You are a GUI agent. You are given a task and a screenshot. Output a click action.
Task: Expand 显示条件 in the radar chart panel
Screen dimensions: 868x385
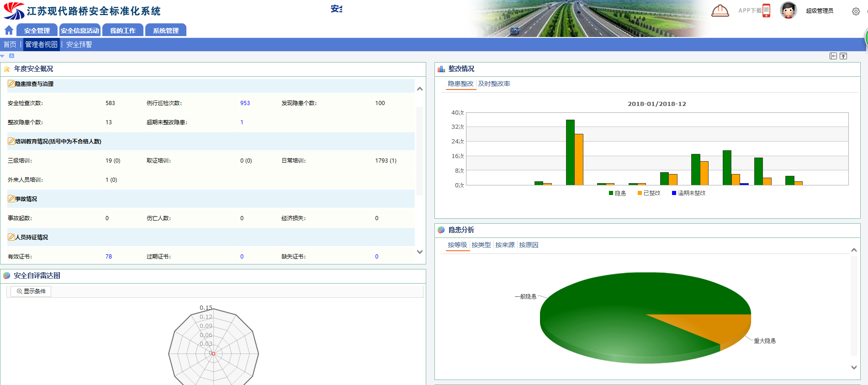tap(31, 291)
